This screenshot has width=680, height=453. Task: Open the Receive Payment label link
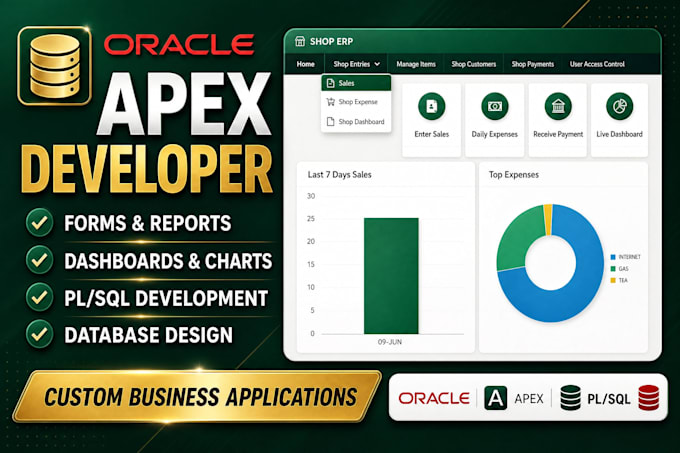tap(558, 134)
